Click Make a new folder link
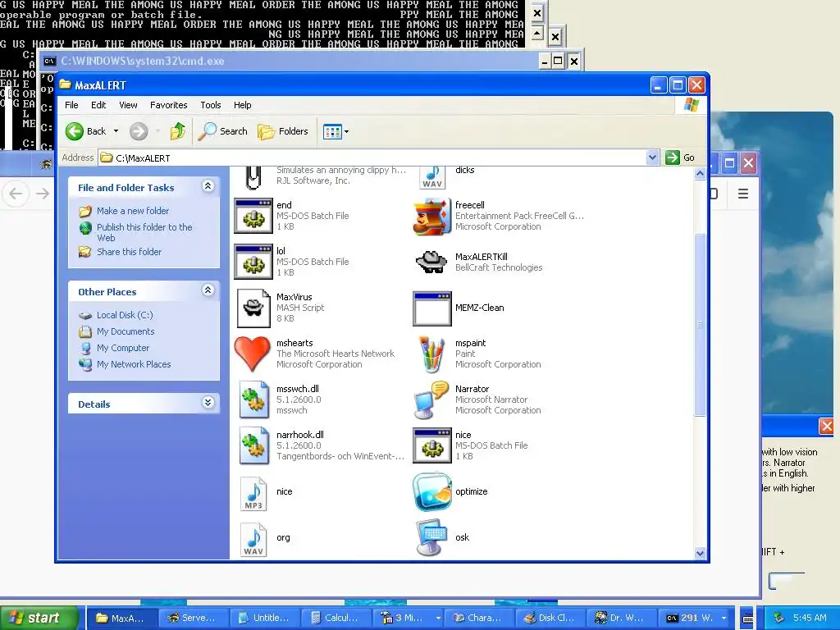The width and height of the screenshot is (840, 630). click(x=133, y=211)
